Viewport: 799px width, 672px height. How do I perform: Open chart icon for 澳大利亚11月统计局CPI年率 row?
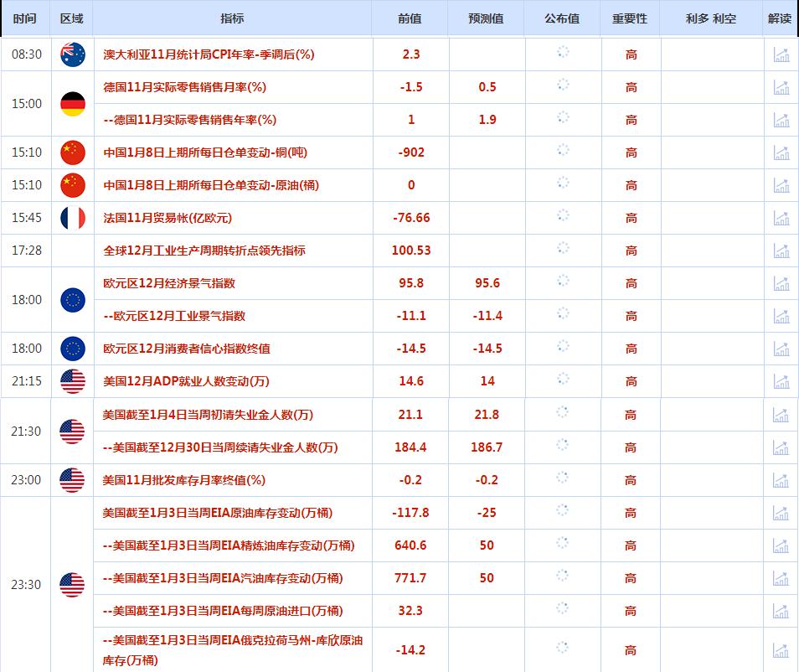(x=781, y=54)
